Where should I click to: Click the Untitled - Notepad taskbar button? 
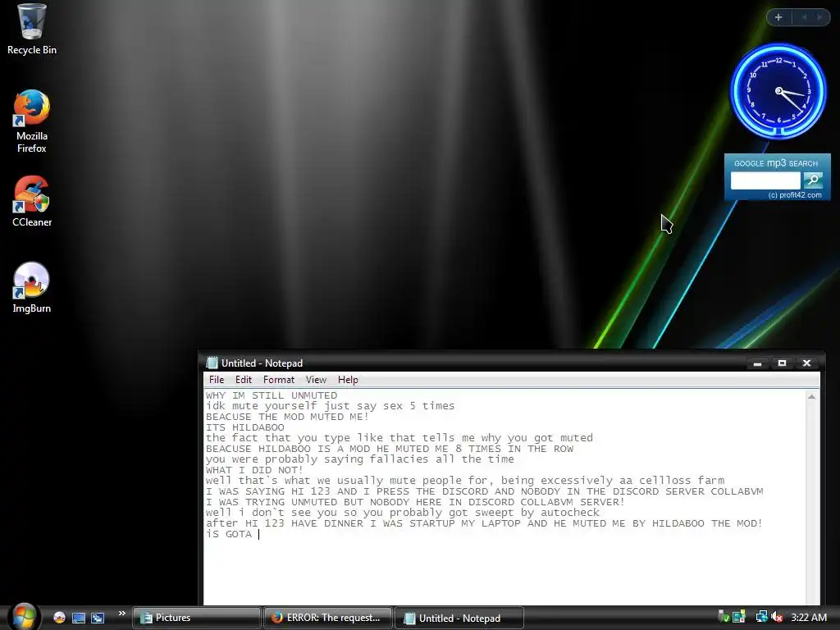(459, 619)
